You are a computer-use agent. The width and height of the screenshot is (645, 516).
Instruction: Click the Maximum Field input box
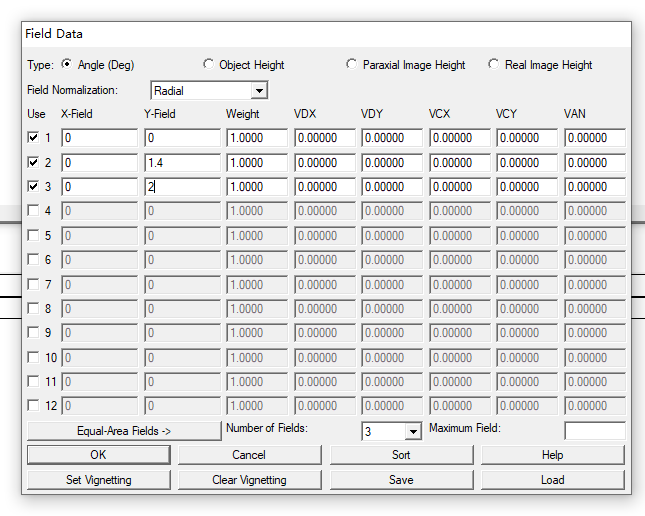(x=595, y=431)
